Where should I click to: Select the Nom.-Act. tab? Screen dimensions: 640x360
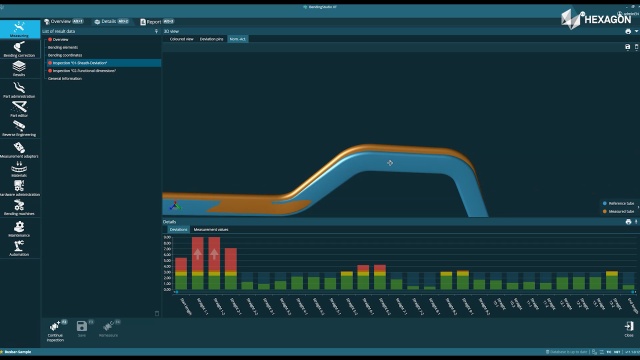[x=238, y=39]
